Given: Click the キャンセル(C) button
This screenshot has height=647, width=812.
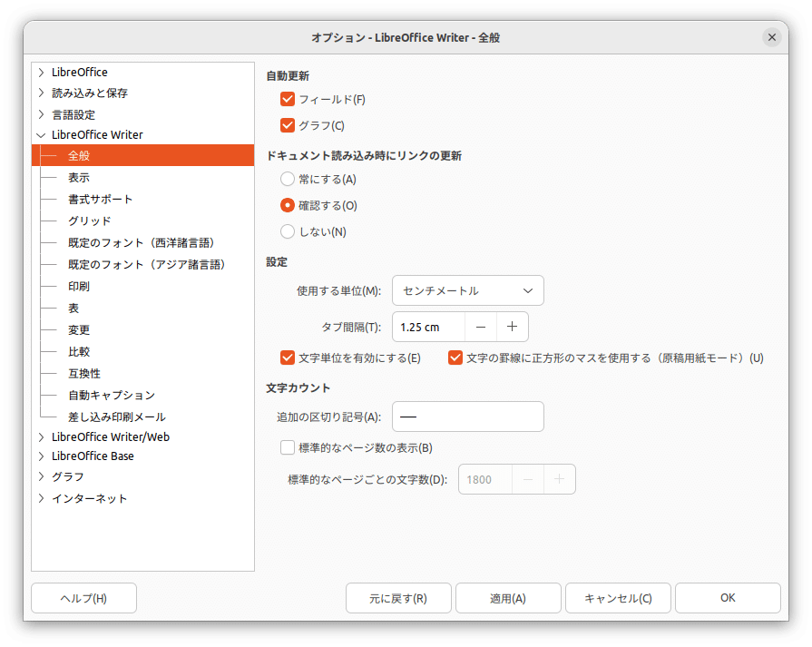Looking at the screenshot, I should pyautogui.click(x=618, y=598).
